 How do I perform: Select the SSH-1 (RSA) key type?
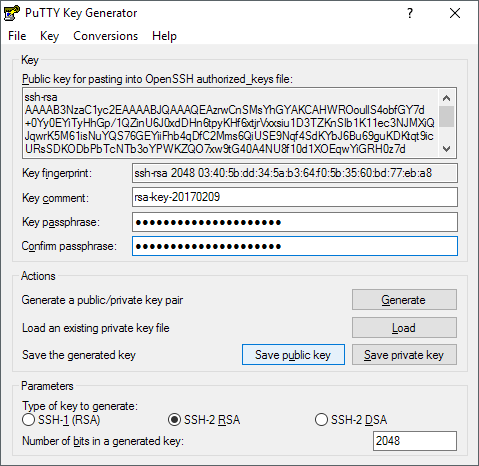click(61, 420)
